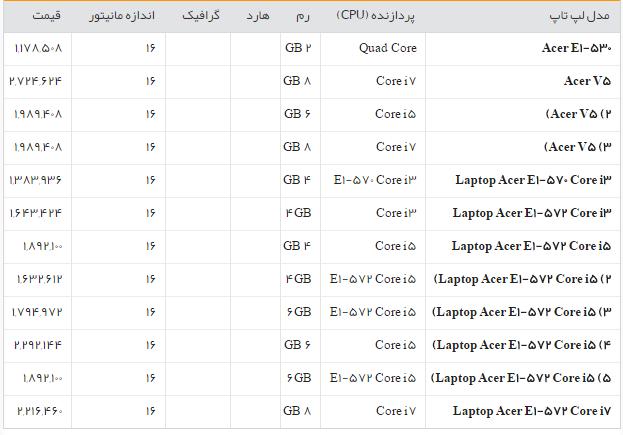The width and height of the screenshot is (623, 435).
Task: Click the price '۱,۱۷۸,۵۰۸'
Action: point(39,48)
